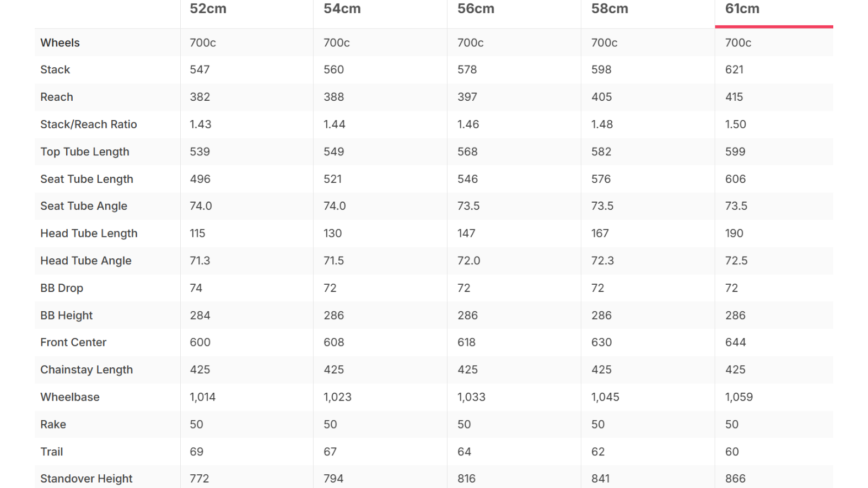Click the Seat Tube Angle label
Image resolution: width=868 pixels, height=488 pixels.
click(x=84, y=206)
